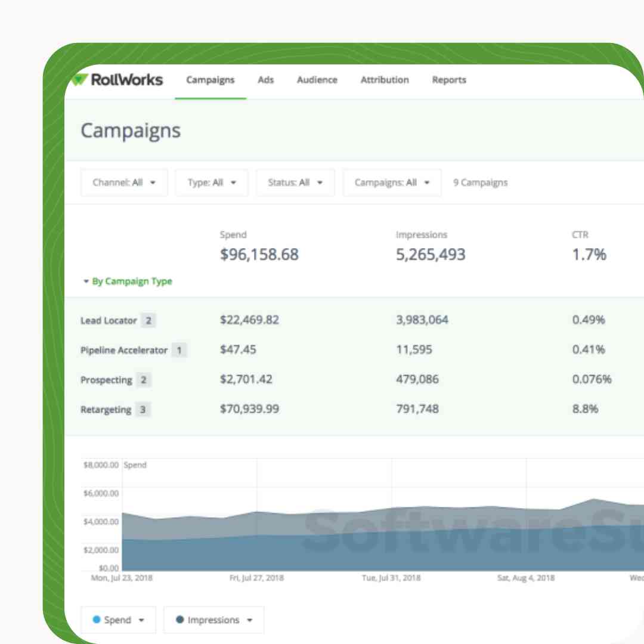The height and width of the screenshot is (644, 644).
Task: Click the Campaigns page heading
Action: click(131, 131)
